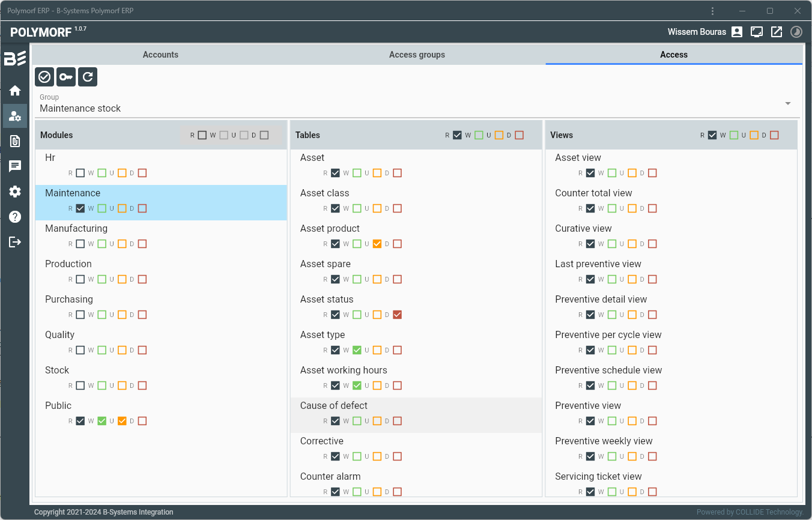Go to Home in the sidebar

(15, 91)
